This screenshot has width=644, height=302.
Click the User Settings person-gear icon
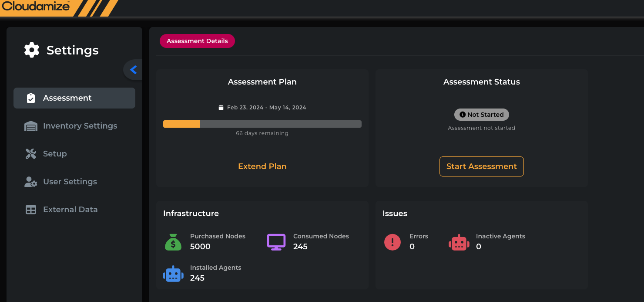31,182
